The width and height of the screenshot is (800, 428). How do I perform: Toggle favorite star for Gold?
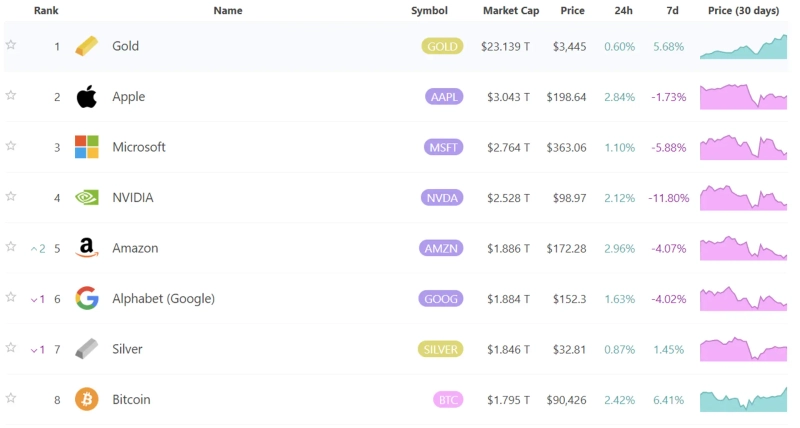[x=11, y=45]
